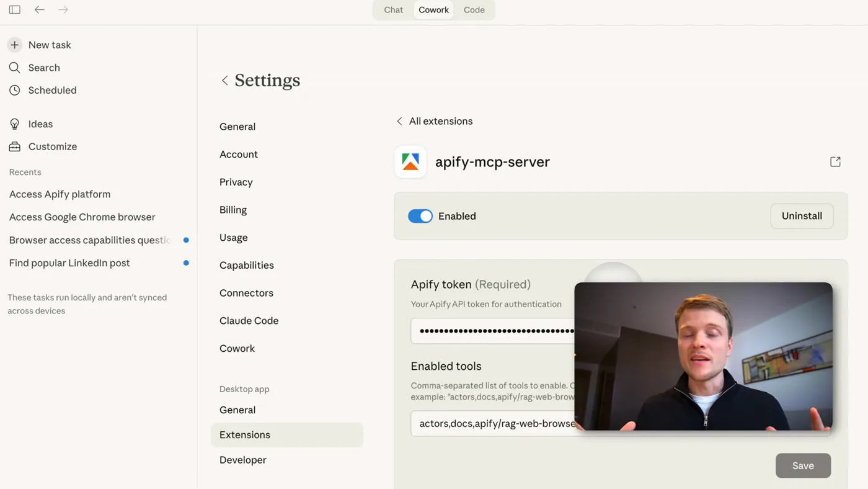This screenshot has height=489, width=868.
Task: Open Account settings
Action: click(239, 155)
